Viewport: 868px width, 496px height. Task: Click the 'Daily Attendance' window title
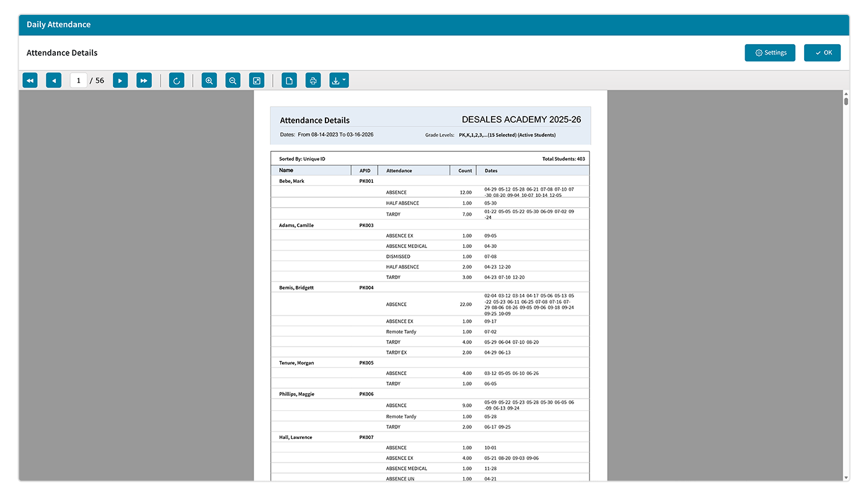(59, 25)
